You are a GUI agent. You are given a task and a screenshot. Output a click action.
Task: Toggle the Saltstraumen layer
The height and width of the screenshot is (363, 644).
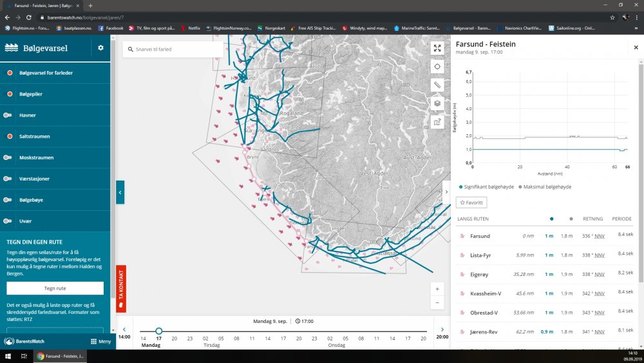(x=8, y=137)
